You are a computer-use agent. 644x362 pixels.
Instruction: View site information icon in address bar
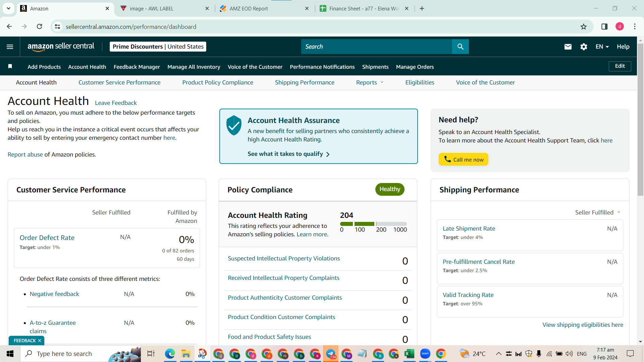click(58, 26)
